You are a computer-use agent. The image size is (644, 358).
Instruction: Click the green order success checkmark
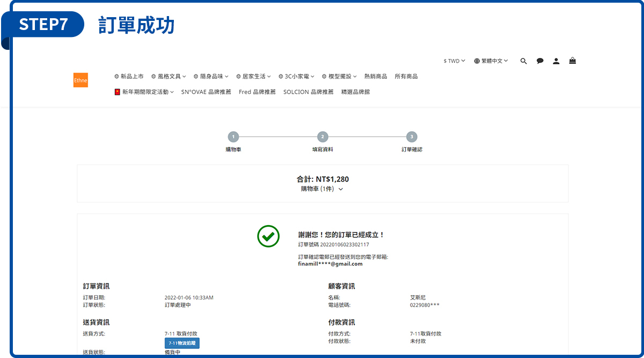268,236
